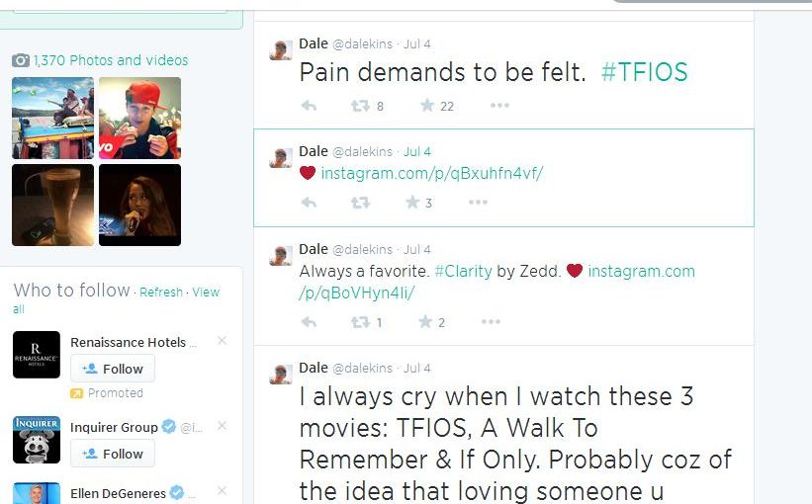Image resolution: width=812 pixels, height=504 pixels.
Task: Dismiss the Inquirer Group suggestion
Action: 223,425
